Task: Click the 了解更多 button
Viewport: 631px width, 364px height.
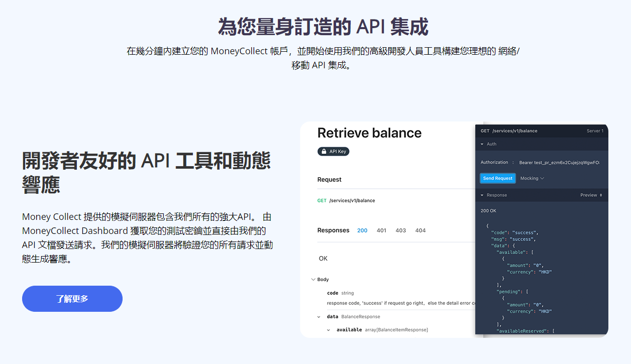Action: tap(72, 299)
